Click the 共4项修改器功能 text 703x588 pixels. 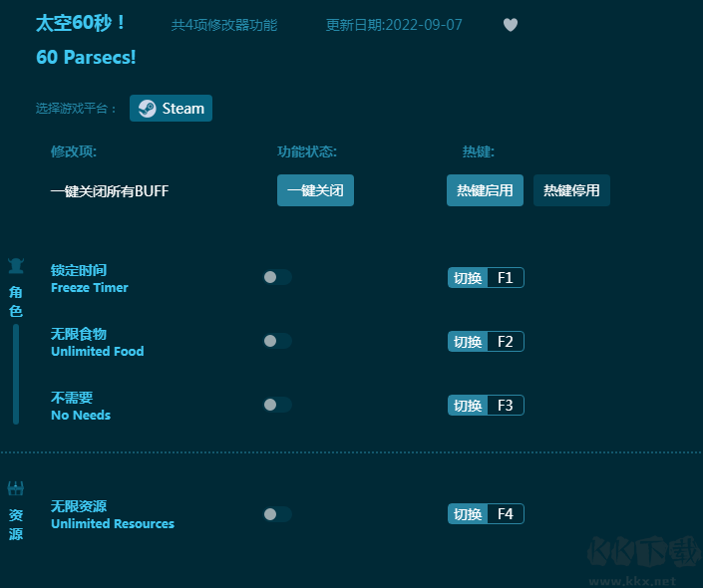(224, 25)
